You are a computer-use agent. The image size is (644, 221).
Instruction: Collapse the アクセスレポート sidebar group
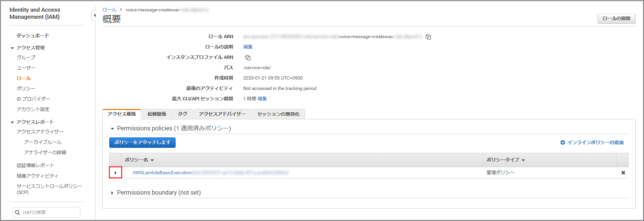(12, 122)
